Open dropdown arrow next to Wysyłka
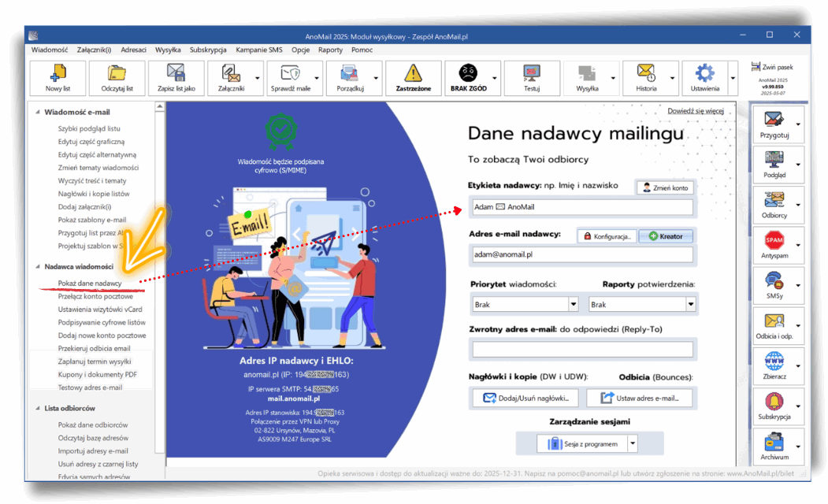 pyautogui.click(x=613, y=78)
